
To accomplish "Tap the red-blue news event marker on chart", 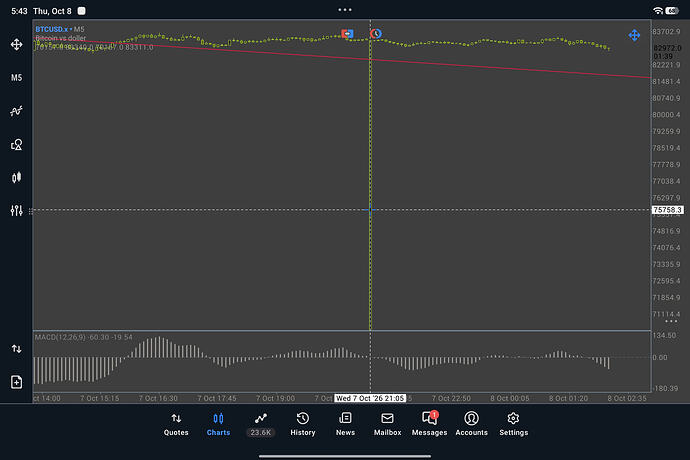I will [x=347, y=33].
